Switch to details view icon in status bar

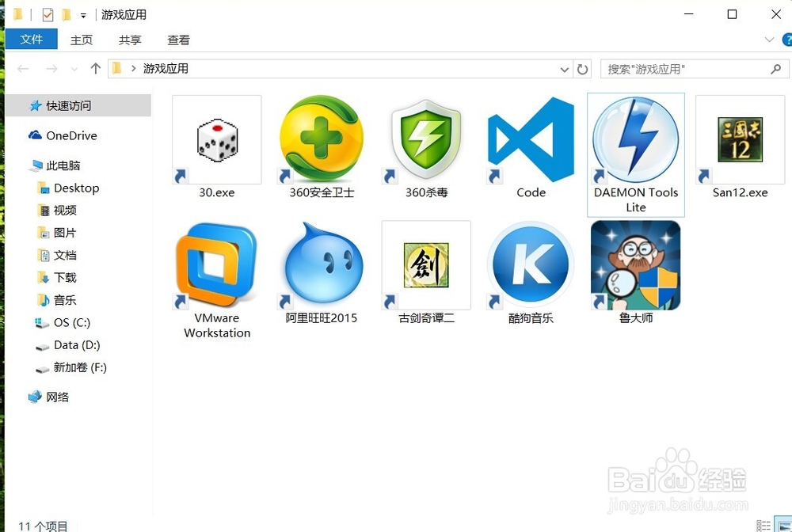tap(763, 526)
